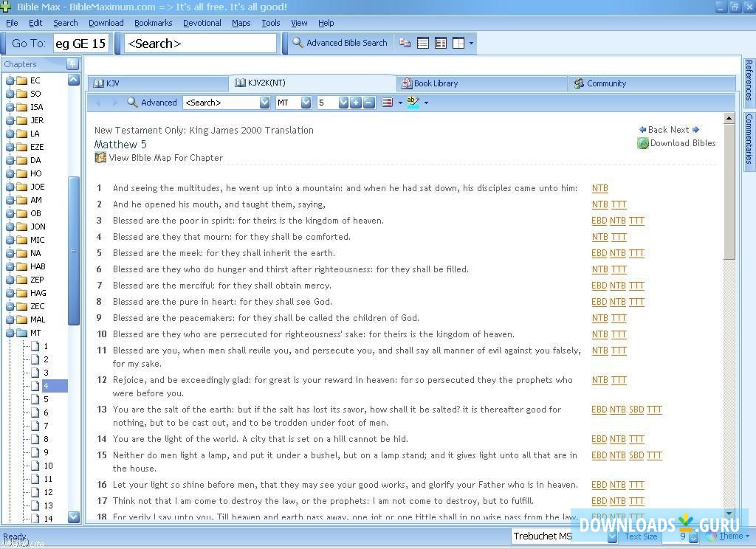Click the Next navigation link

coord(683,129)
